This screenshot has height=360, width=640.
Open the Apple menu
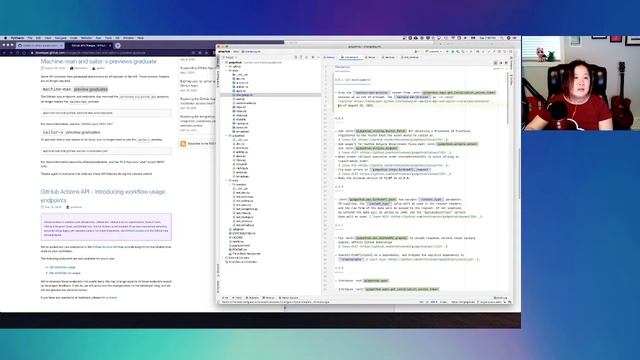[x=6, y=38]
